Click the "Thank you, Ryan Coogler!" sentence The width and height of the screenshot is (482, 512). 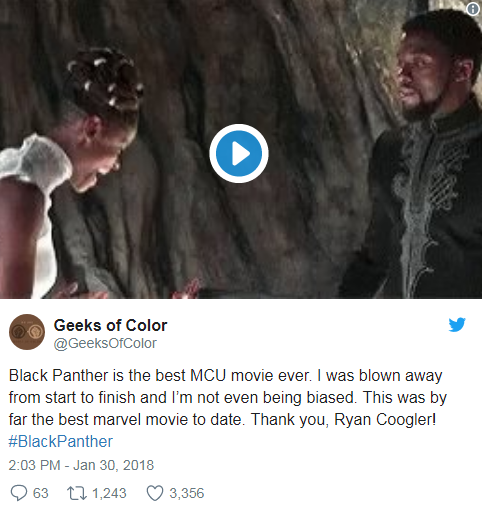coord(343,420)
